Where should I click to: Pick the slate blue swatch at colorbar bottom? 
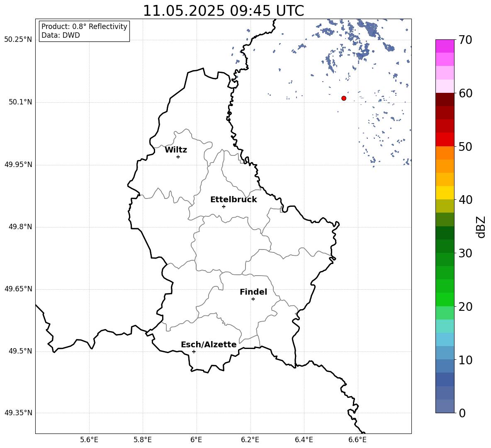pos(445,406)
